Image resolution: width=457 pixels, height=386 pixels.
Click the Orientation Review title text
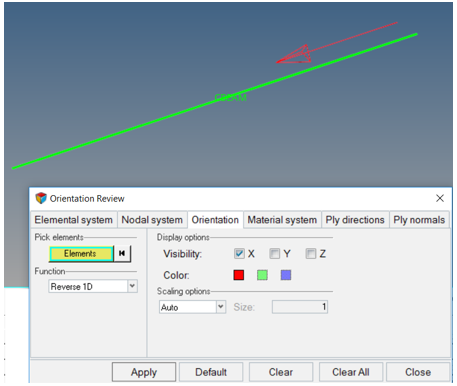tap(87, 199)
